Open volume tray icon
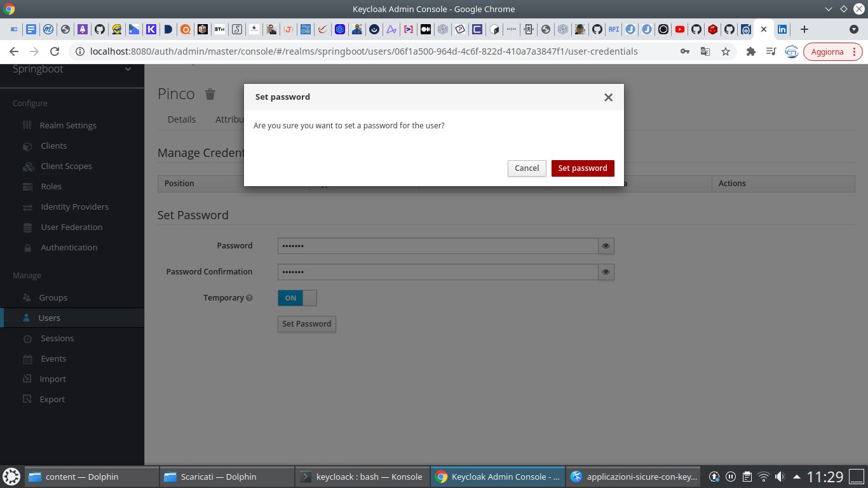Screen dimensions: 868x488 (780, 477)
